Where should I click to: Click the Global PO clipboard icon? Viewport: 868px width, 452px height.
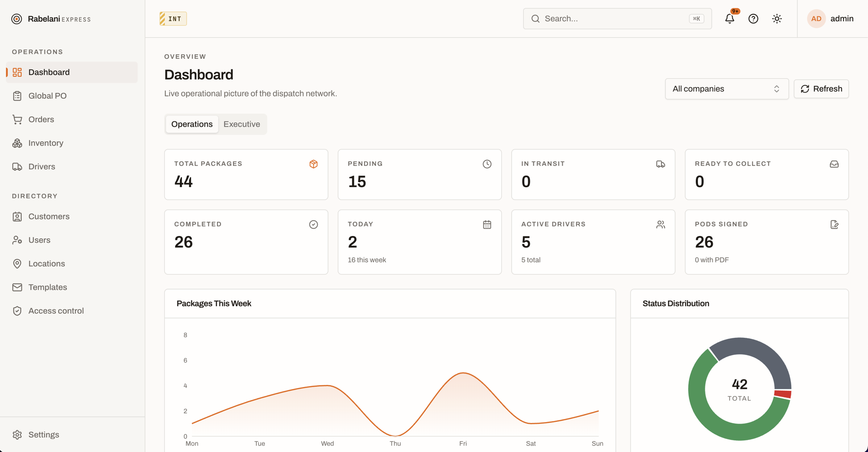pos(17,96)
